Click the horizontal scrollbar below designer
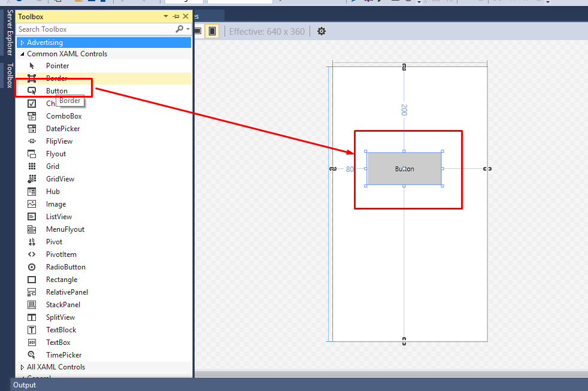Viewport: 588px width, 391px height. point(391,374)
